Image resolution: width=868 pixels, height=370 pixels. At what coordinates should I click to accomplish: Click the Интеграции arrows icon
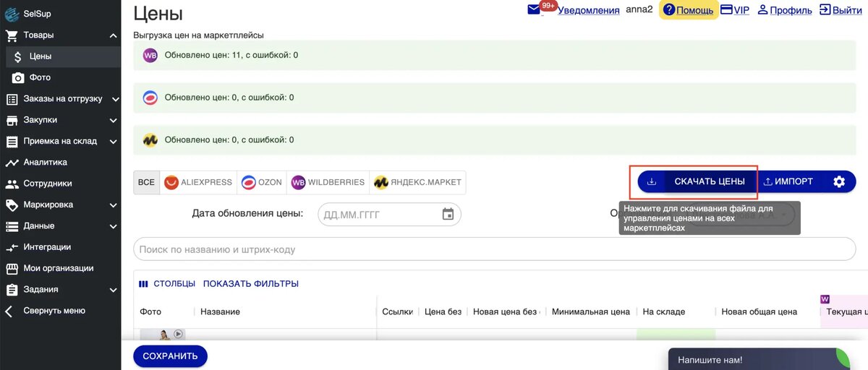pos(12,247)
